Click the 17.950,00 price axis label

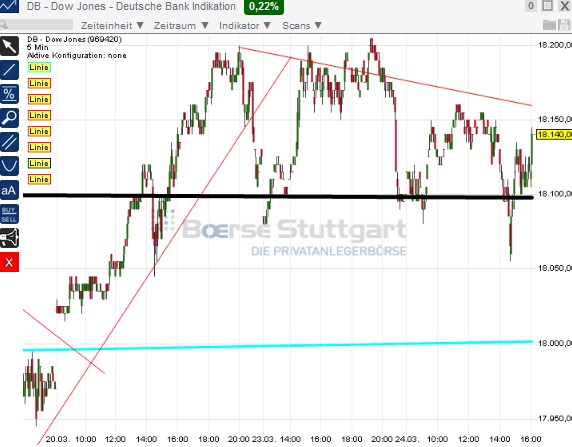555,418
